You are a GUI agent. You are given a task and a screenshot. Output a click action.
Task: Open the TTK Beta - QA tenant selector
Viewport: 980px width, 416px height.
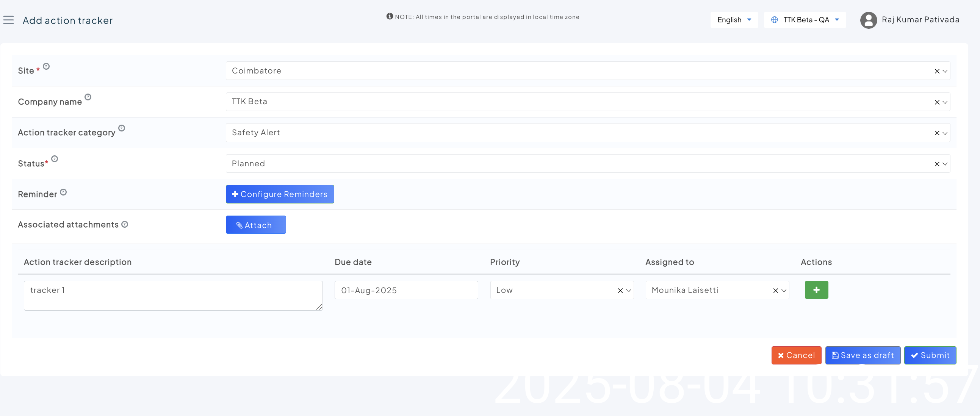(805, 20)
